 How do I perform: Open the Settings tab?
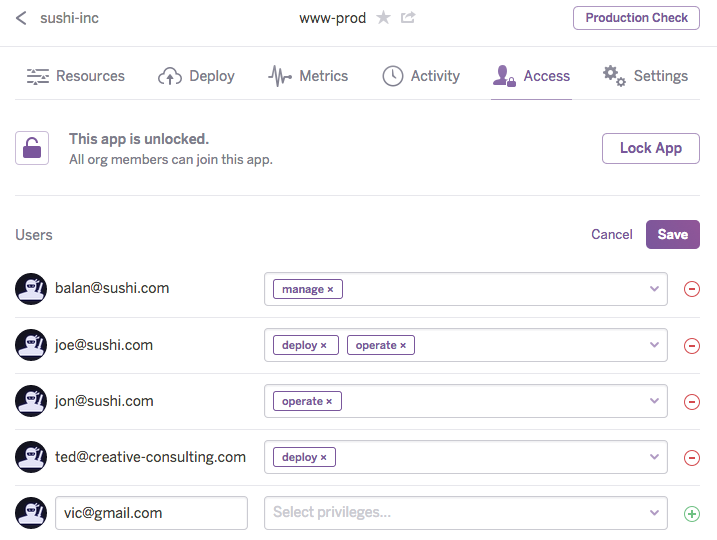click(x=645, y=76)
